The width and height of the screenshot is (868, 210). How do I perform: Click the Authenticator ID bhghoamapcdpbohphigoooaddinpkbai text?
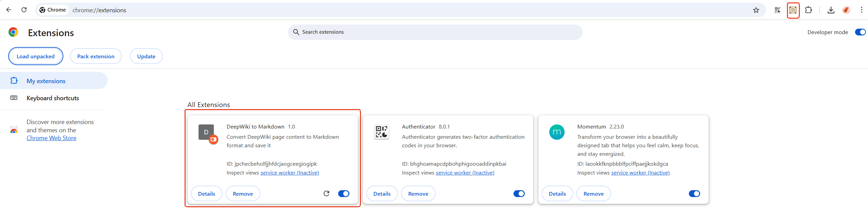click(x=454, y=164)
